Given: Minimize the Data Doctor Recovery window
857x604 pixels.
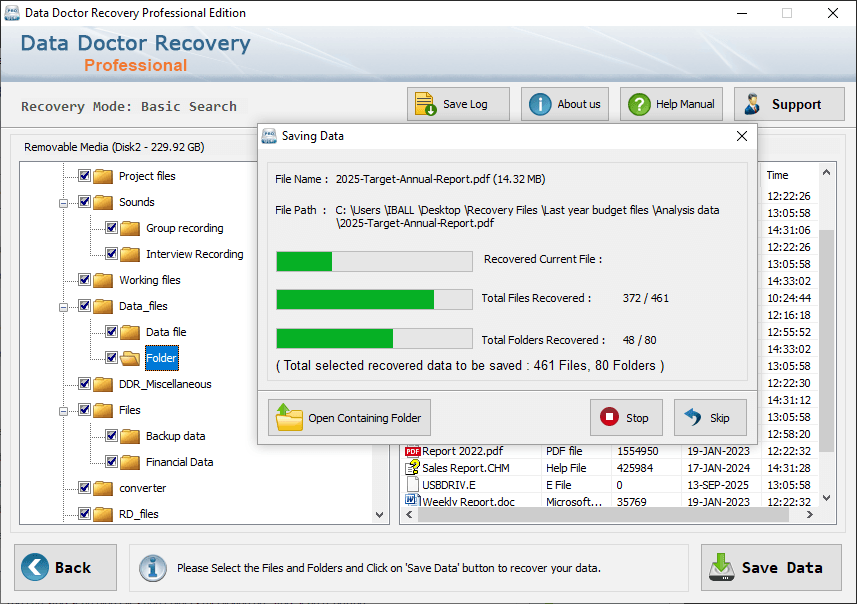Looking at the screenshot, I should pyautogui.click(x=742, y=13).
